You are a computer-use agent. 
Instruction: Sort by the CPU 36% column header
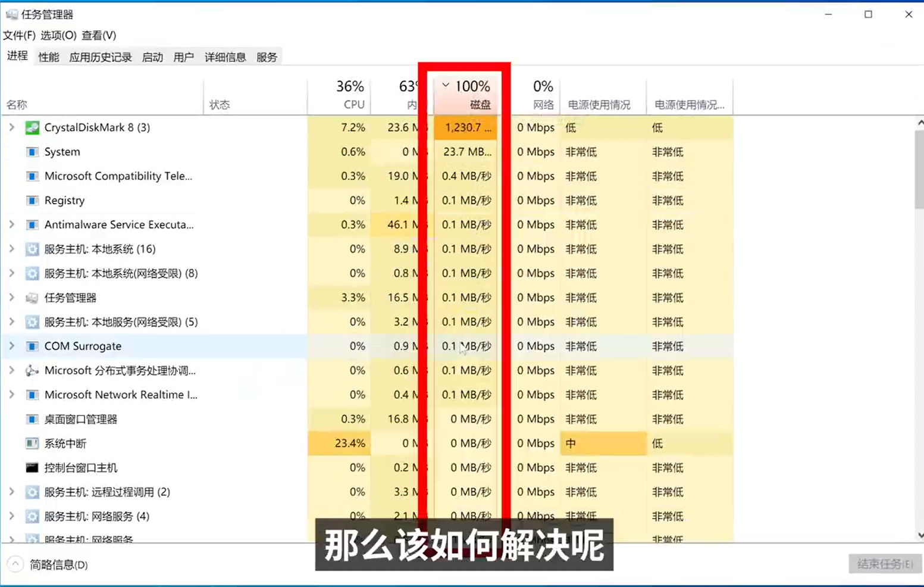339,96
